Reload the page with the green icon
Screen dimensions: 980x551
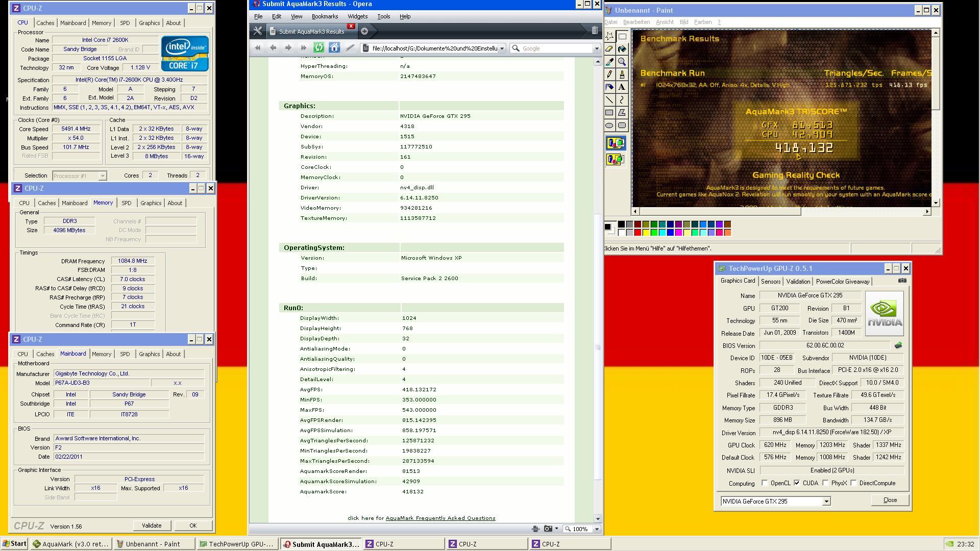pos(319,48)
